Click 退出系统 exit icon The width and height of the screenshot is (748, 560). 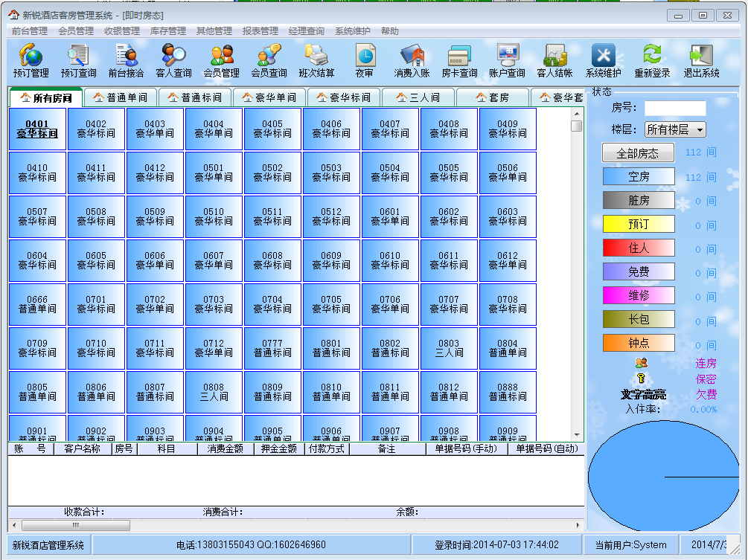pyautogui.click(x=701, y=60)
